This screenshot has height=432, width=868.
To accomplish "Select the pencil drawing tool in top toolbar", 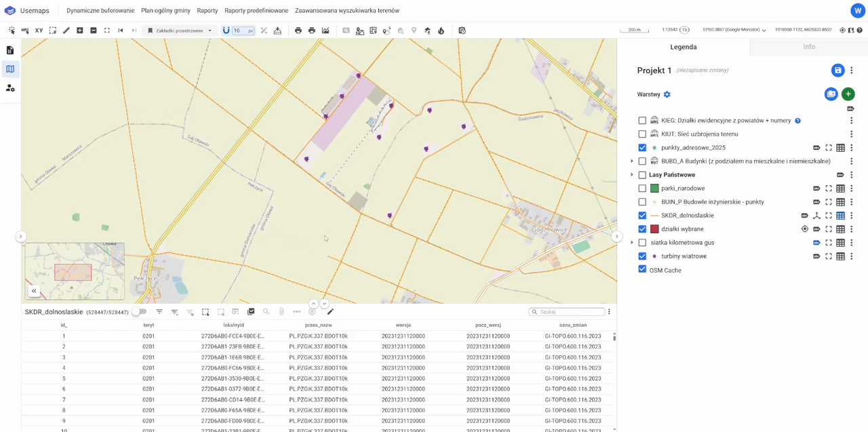I will (x=66, y=31).
